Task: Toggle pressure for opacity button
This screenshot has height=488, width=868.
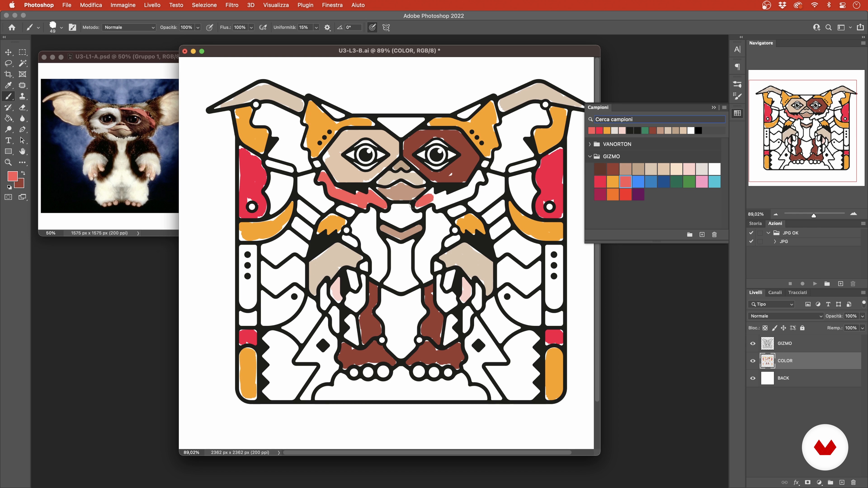Action: pyautogui.click(x=209, y=27)
